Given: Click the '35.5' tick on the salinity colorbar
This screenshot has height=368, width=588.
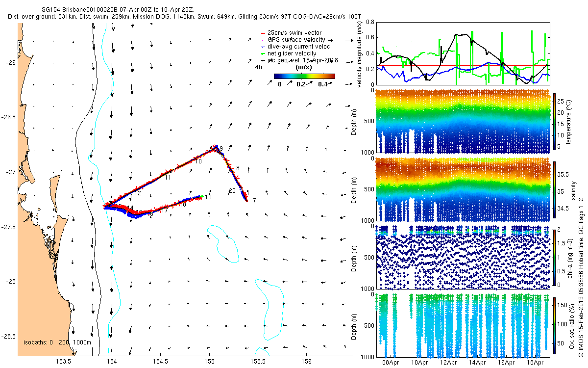Looking at the screenshot, I should point(563,175).
